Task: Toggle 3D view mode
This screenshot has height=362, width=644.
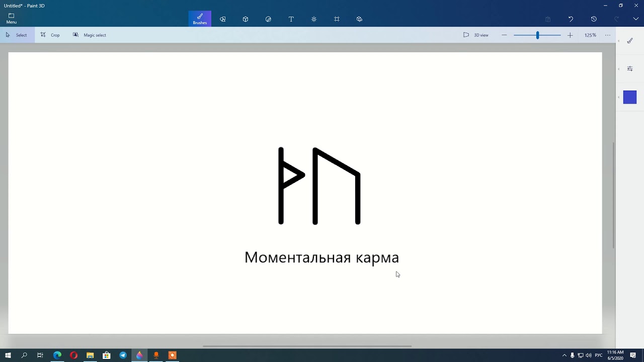Action: pyautogui.click(x=476, y=35)
